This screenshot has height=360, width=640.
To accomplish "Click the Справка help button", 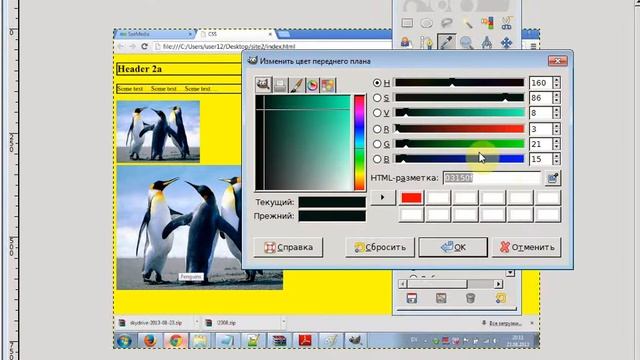I will (x=288, y=247).
